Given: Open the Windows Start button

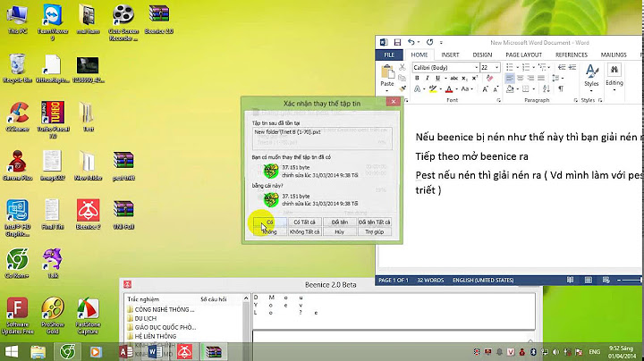Looking at the screenshot, I should click(12, 351).
